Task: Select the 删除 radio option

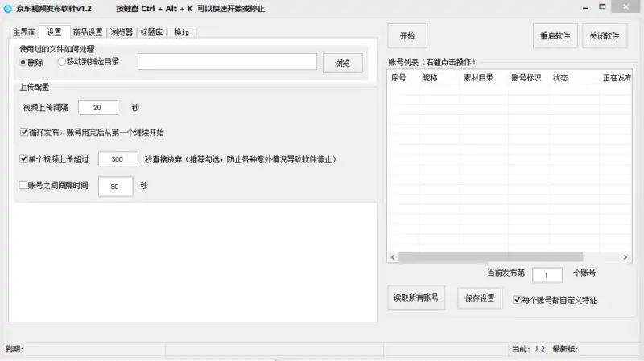Action: pos(23,62)
